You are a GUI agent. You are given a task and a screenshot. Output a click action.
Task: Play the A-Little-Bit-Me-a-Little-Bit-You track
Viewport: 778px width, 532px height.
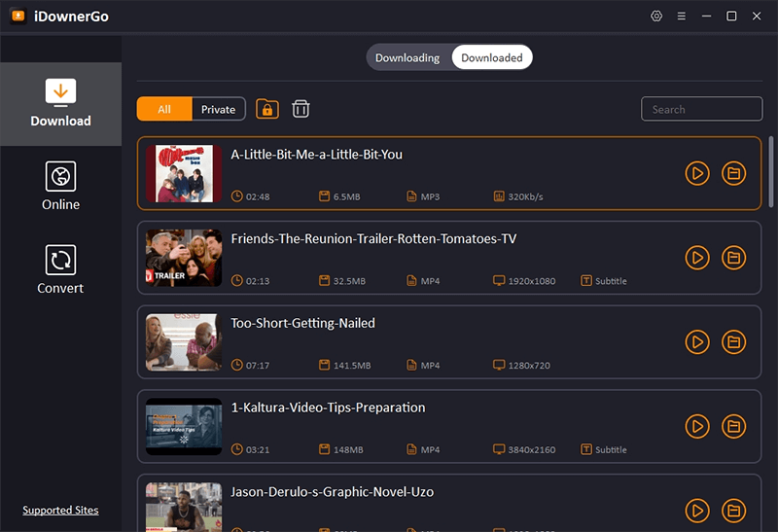pos(696,173)
